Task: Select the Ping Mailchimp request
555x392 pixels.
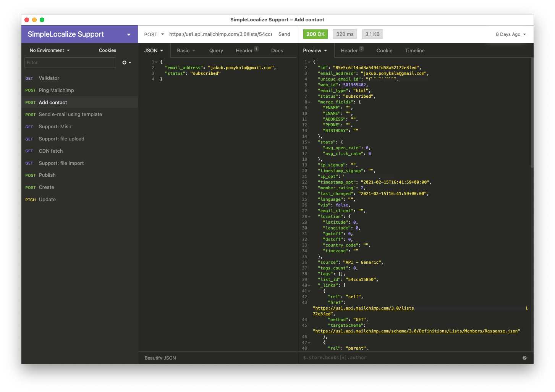Action: pos(79,90)
